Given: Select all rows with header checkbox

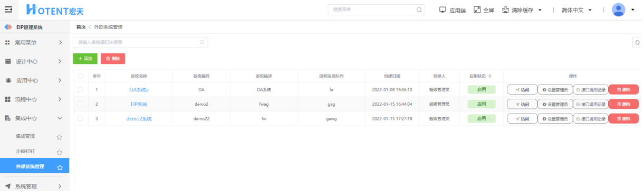Looking at the screenshot, I should point(80,76).
